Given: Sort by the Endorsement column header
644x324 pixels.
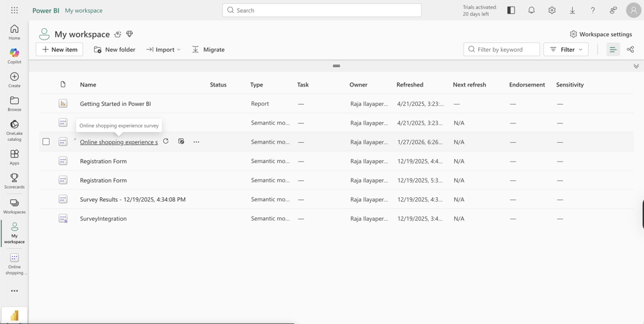Looking at the screenshot, I should (x=527, y=85).
